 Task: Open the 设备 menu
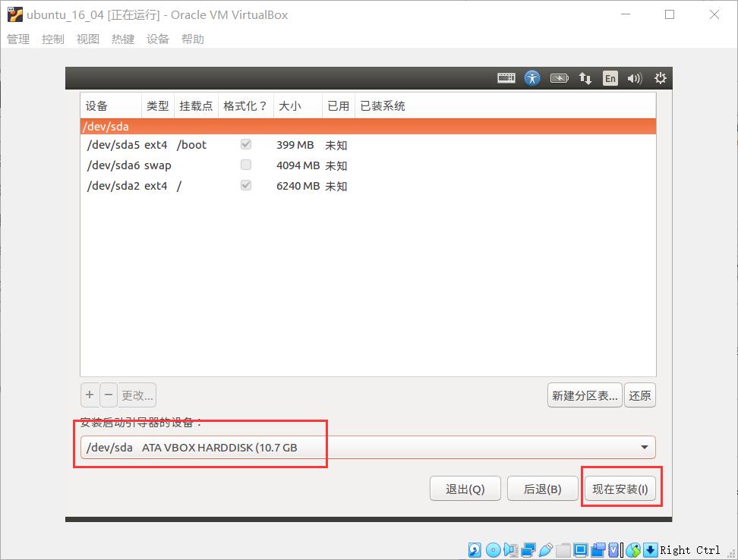click(158, 39)
